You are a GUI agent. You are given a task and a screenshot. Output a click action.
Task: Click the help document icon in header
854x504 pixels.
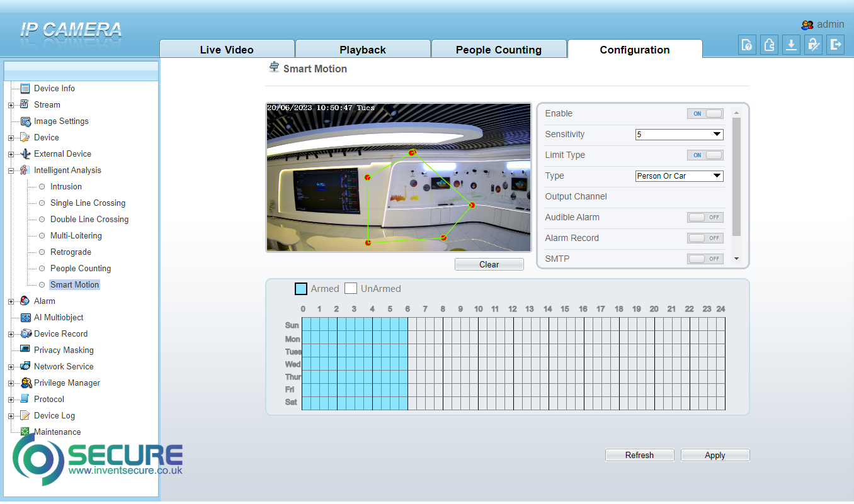[x=747, y=45]
